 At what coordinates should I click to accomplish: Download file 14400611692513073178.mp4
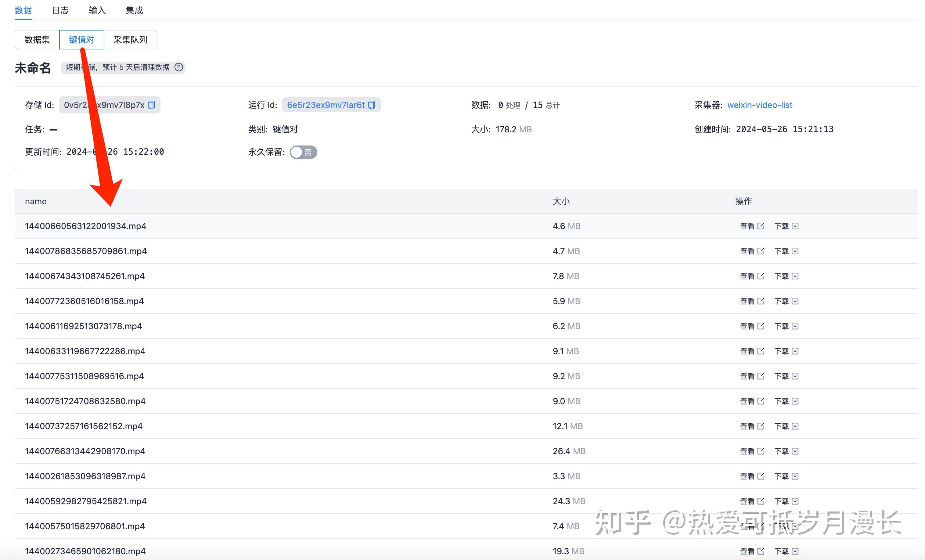786,326
